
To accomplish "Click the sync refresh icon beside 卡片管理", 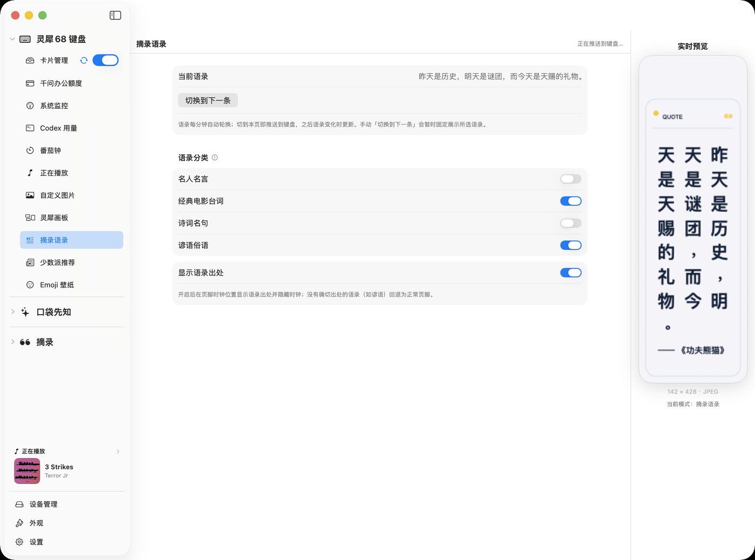I will 84,60.
